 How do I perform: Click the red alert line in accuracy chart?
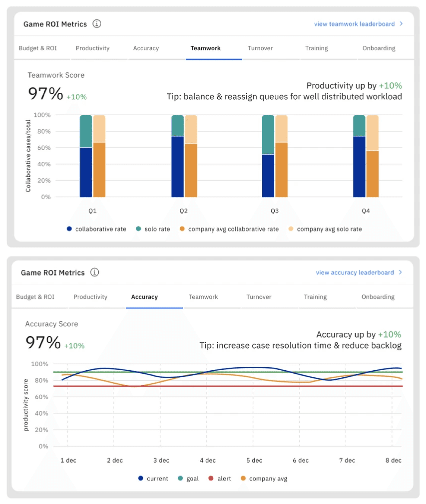point(228,386)
